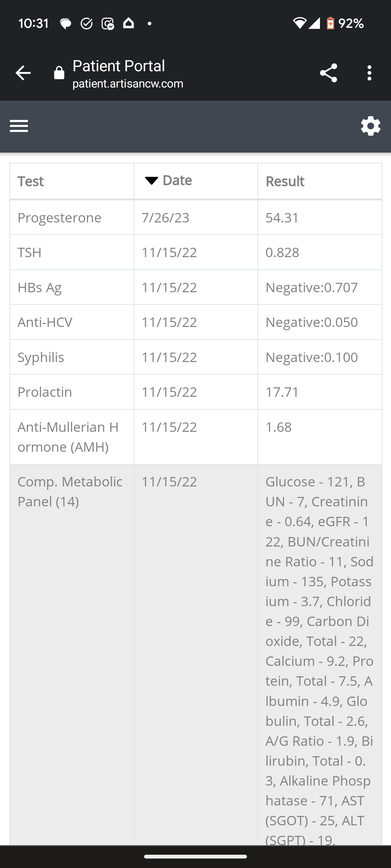Screen dimensions: 391x868
Task: Select the Comp. Metabolic Panel row
Action: coord(70,492)
